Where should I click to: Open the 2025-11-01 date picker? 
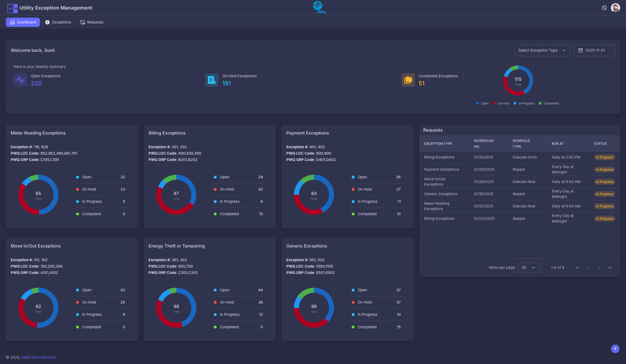[x=594, y=50]
